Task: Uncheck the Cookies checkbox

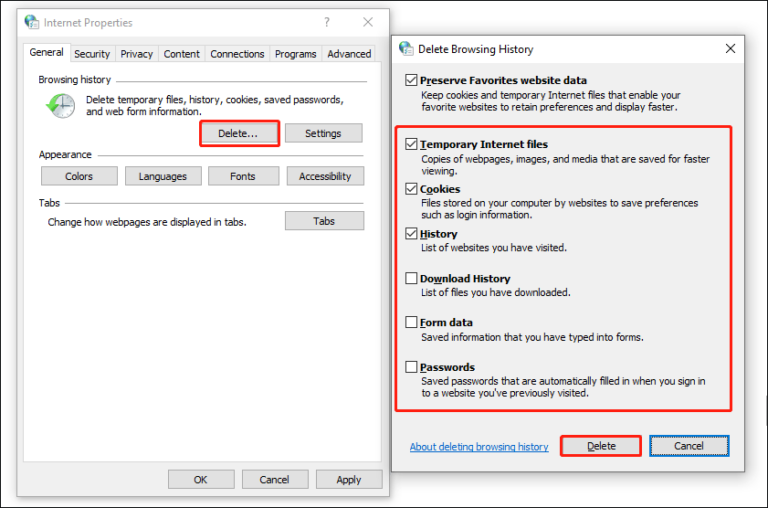Action: [411, 189]
